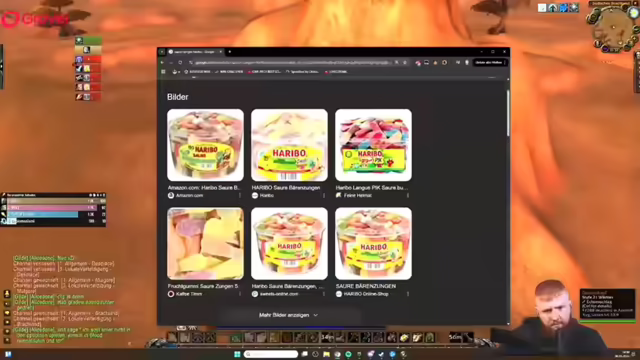Open Spotify from the taskbar

click(x=348, y=354)
